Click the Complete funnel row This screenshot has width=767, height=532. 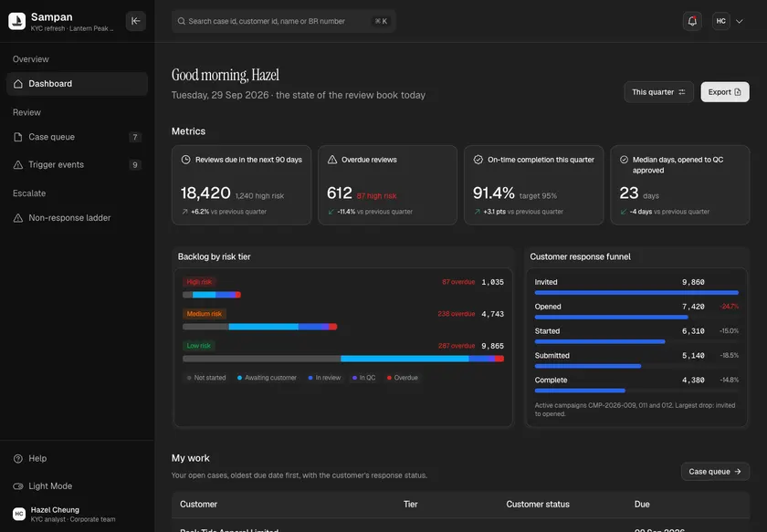click(x=636, y=384)
